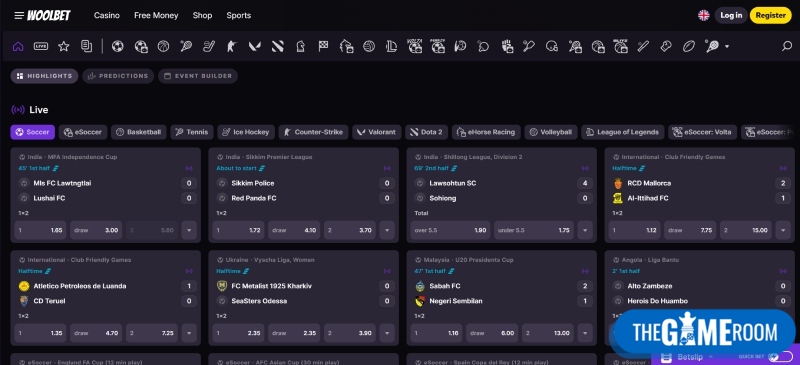Viewport: 800px width, 365px height.
Task: Select the Soccer ball icon in sports bar
Action: pyautogui.click(x=117, y=46)
